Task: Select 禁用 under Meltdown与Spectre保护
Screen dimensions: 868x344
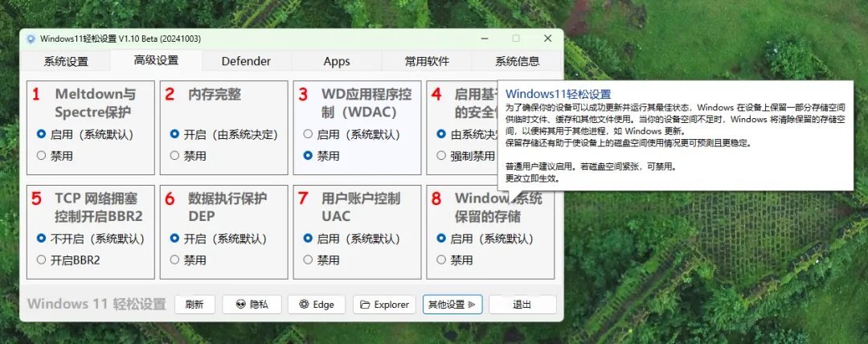Action: 41,156
